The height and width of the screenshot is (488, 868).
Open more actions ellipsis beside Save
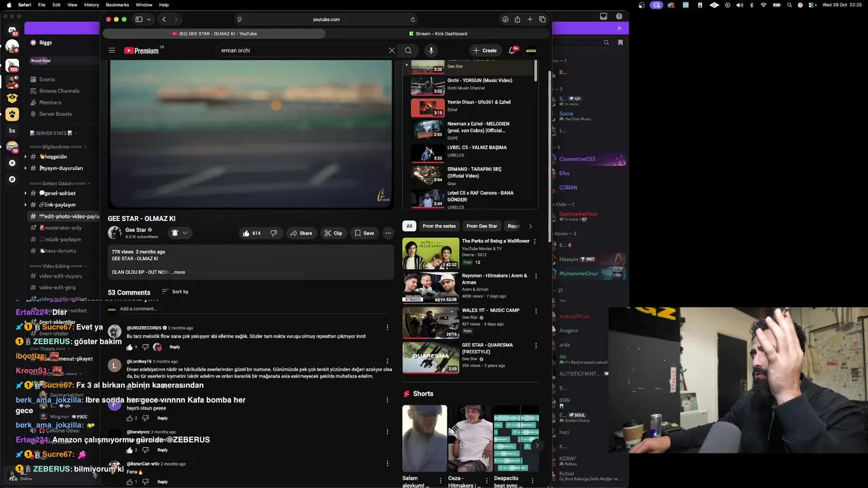point(388,233)
